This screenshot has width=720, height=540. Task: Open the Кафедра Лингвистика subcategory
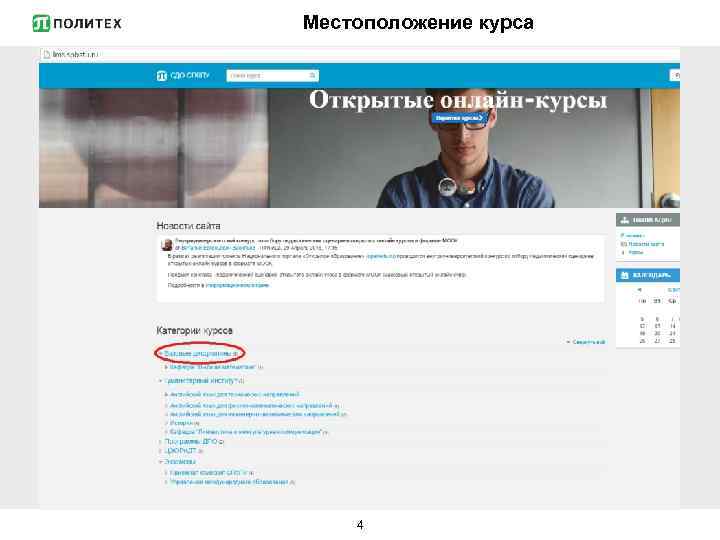point(248,432)
